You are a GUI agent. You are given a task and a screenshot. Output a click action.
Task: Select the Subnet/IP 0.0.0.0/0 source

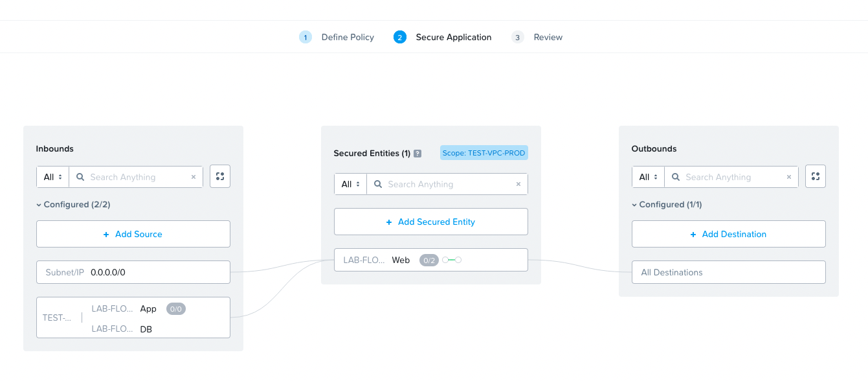coord(133,272)
